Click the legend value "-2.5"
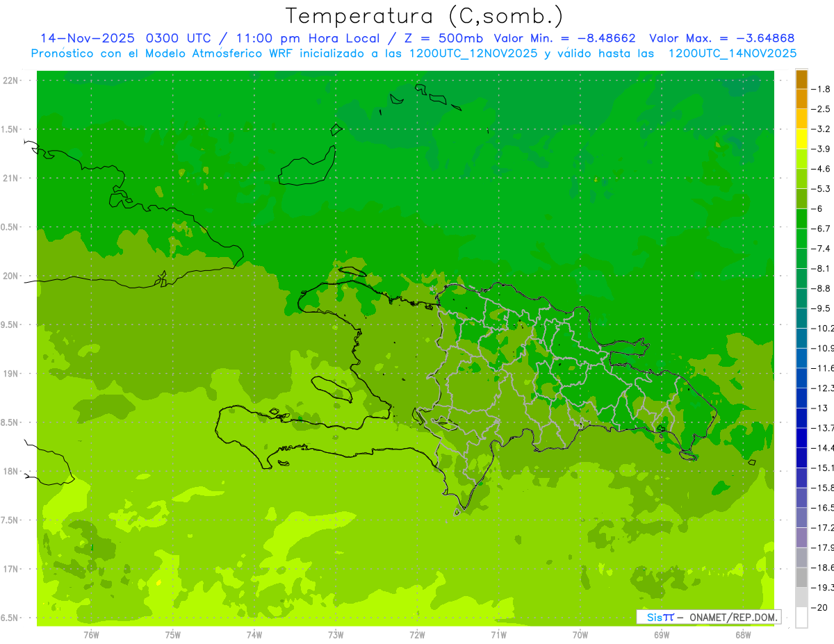The image size is (834, 644). [x=821, y=109]
